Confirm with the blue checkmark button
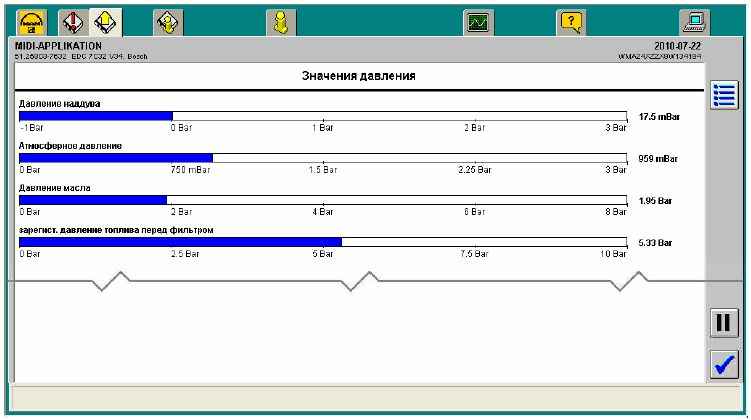Screen dimensions: 751x420 [724, 365]
